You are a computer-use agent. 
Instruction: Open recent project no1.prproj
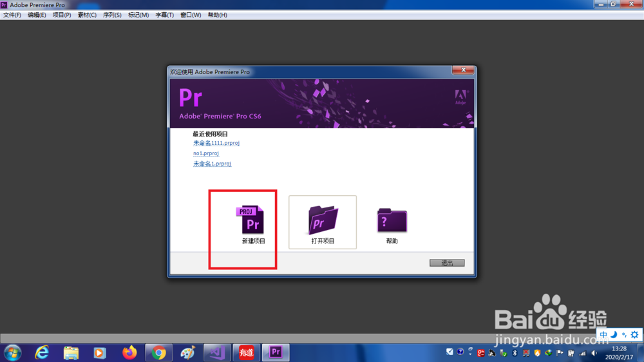[206, 153]
